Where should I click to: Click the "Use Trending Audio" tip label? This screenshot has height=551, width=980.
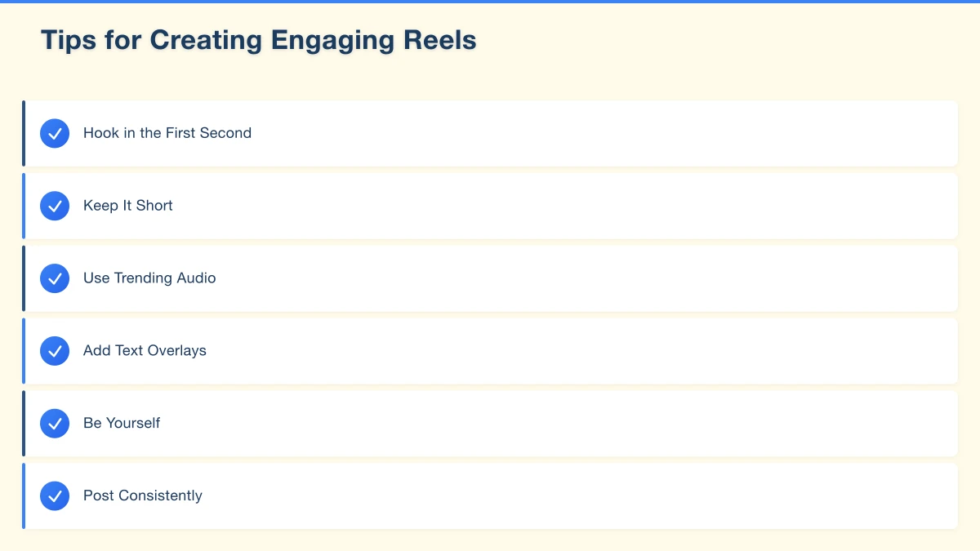(x=149, y=278)
